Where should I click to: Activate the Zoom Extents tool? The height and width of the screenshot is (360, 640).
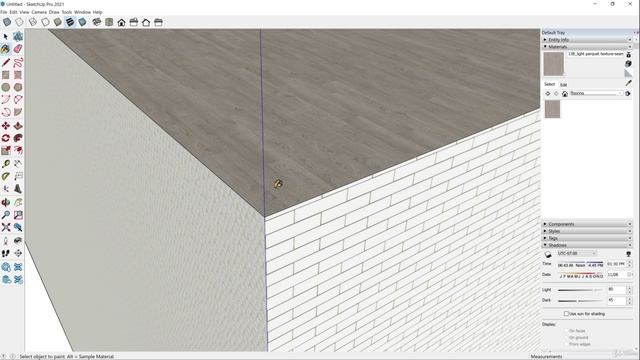6,227
